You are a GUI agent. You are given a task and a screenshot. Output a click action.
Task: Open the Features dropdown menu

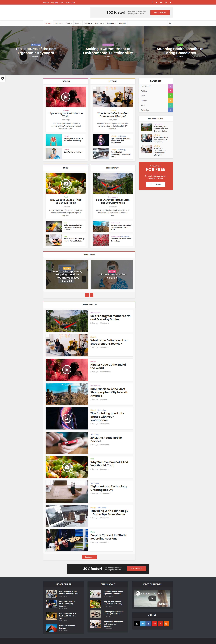pyautogui.click(x=111, y=23)
